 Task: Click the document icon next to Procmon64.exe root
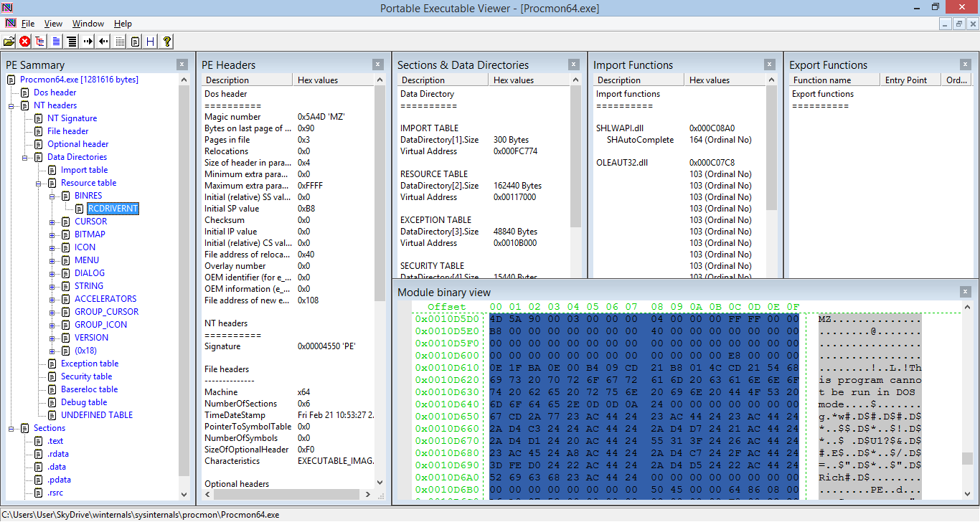tap(11, 80)
